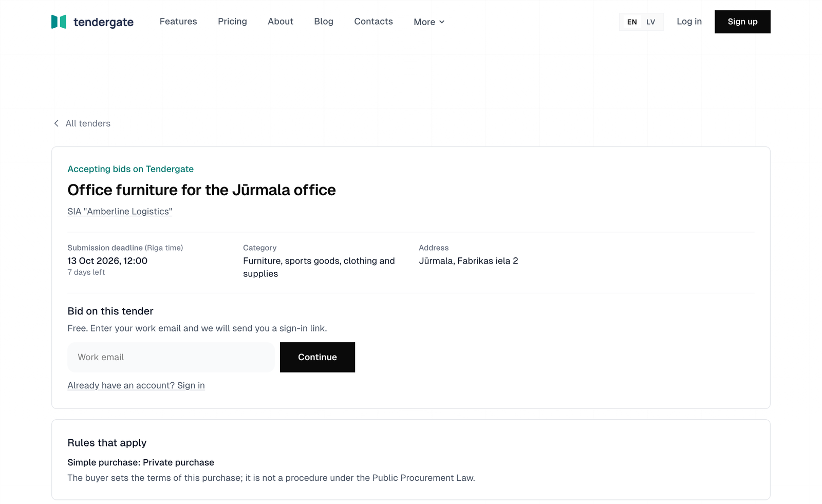The image size is (822, 504).
Task: Click the Continue button
Action: (x=317, y=357)
